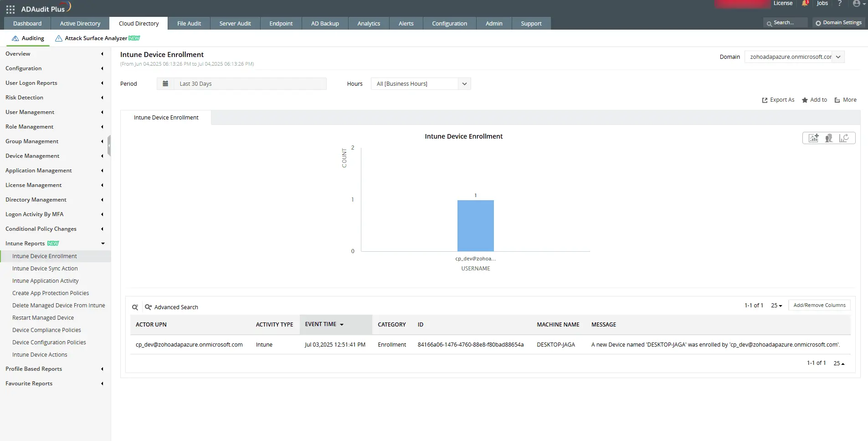Image resolution: width=868 pixels, height=441 pixels.
Task: Click the magnifier icon in top search
Action: (x=769, y=23)
